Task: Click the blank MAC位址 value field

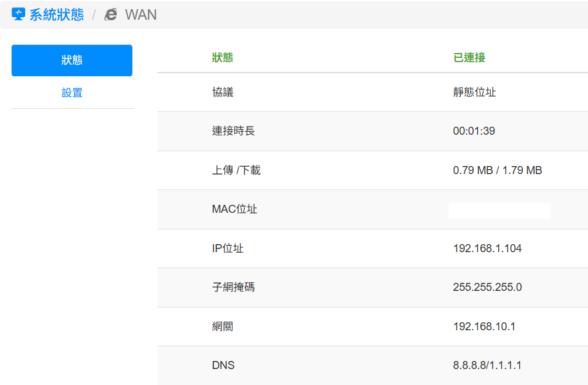Action: tap(499, 210)
